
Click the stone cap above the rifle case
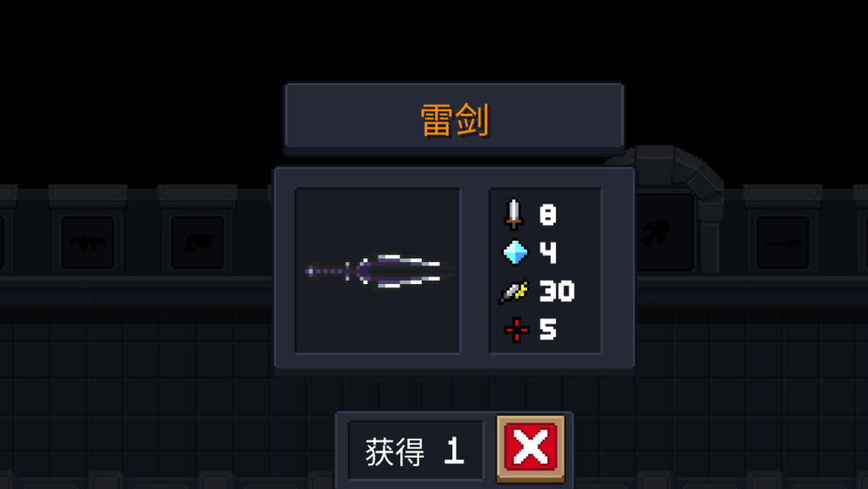88,193
